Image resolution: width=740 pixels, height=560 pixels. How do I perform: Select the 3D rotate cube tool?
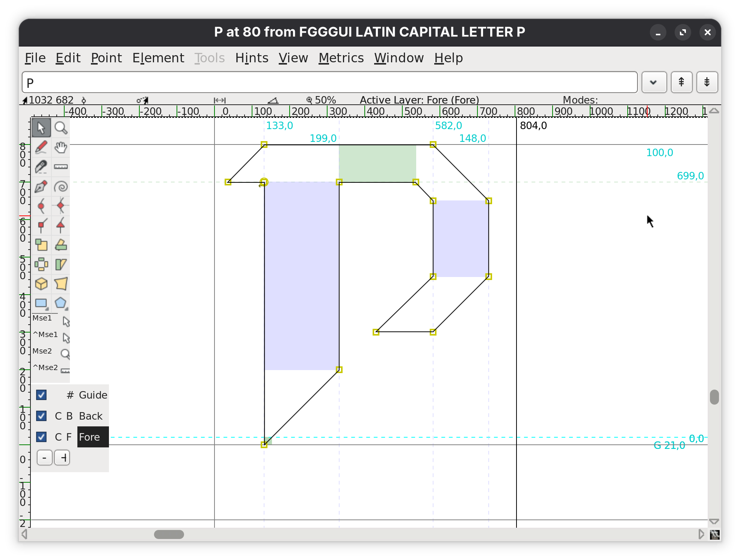41,284
